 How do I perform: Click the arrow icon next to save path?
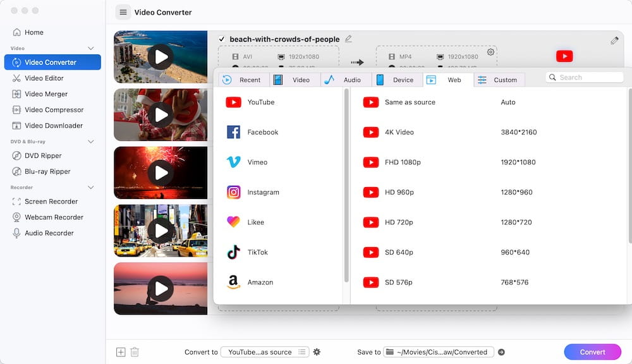pyautogui.click(x=501, y=352)
